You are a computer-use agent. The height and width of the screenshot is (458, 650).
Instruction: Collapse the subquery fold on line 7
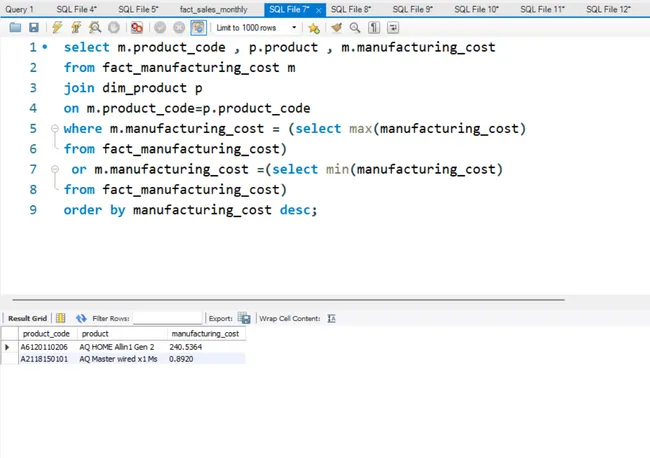click(x=55, y=169)
